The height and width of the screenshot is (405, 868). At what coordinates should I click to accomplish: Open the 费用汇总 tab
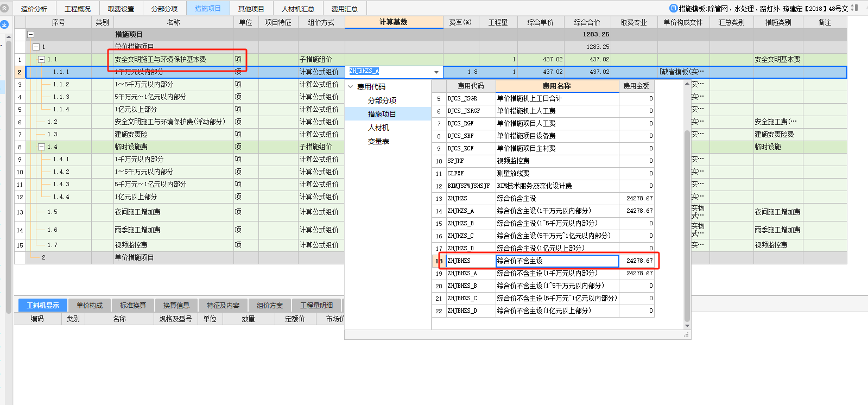click(x=345, y=9)
